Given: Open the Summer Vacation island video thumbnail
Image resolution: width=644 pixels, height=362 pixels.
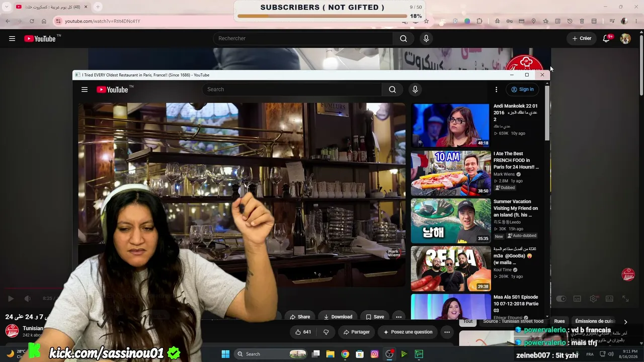Looking at the screenshot, I should pos(451,221).
